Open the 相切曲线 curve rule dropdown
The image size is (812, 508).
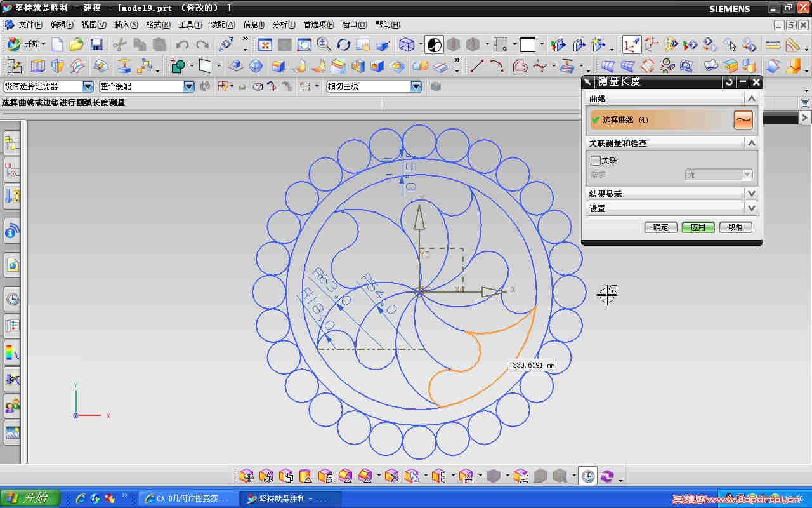(416, 86)
